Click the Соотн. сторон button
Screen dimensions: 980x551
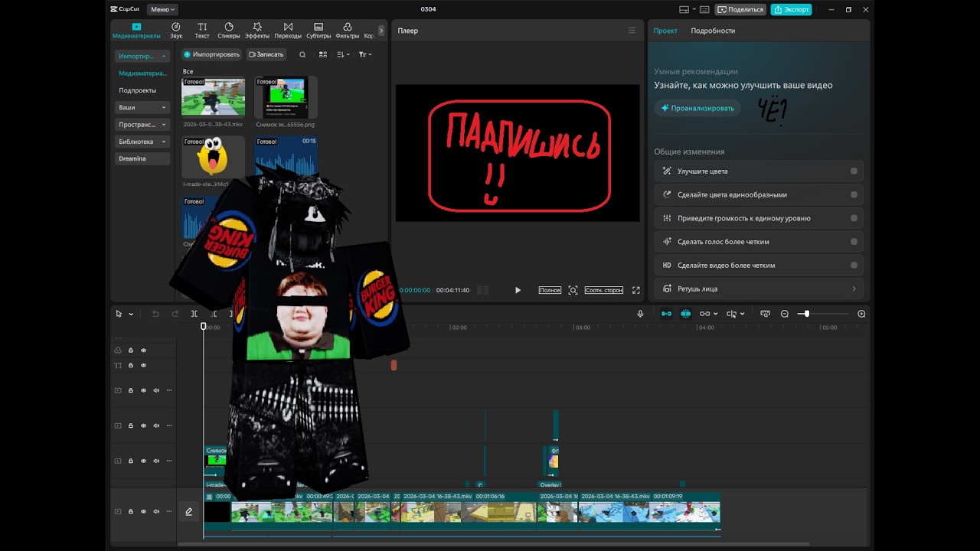click(604, 290)
